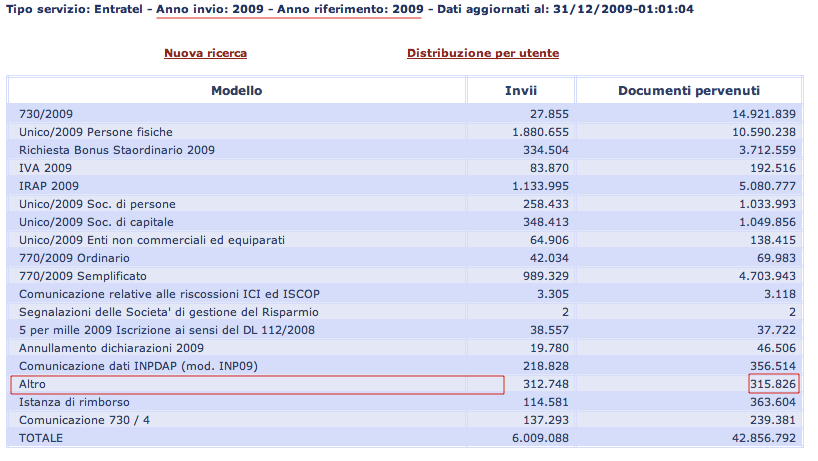Select documents value 356.514
The image size is (818, 461).
[773, 366]
